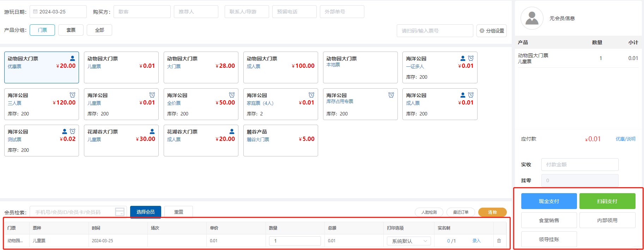Click the clock icon on 海洋公园 全价票
644x250 pixels.
pos(232,95)
